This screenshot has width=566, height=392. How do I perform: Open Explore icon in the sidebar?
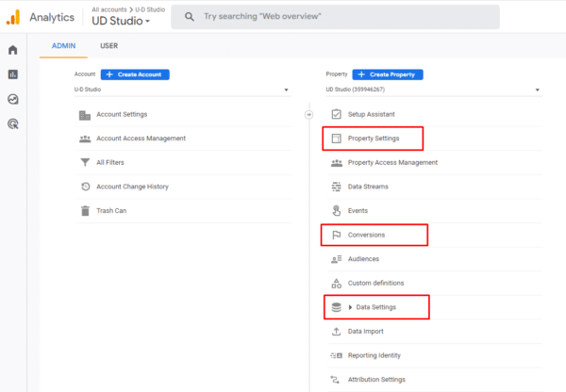[13, 99]
